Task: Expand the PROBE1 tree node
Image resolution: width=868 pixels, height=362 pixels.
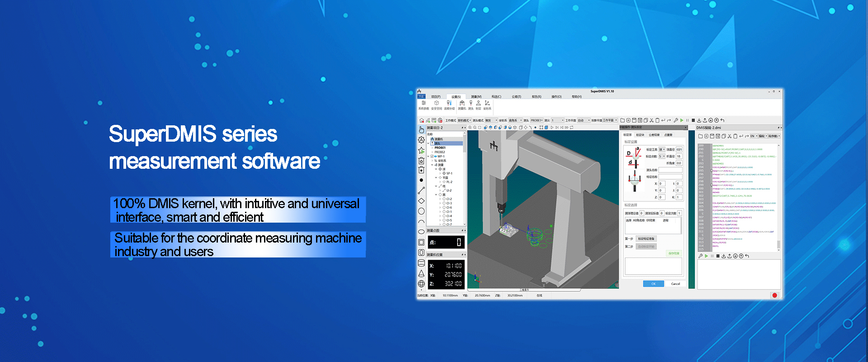Action: click(432, 148)
